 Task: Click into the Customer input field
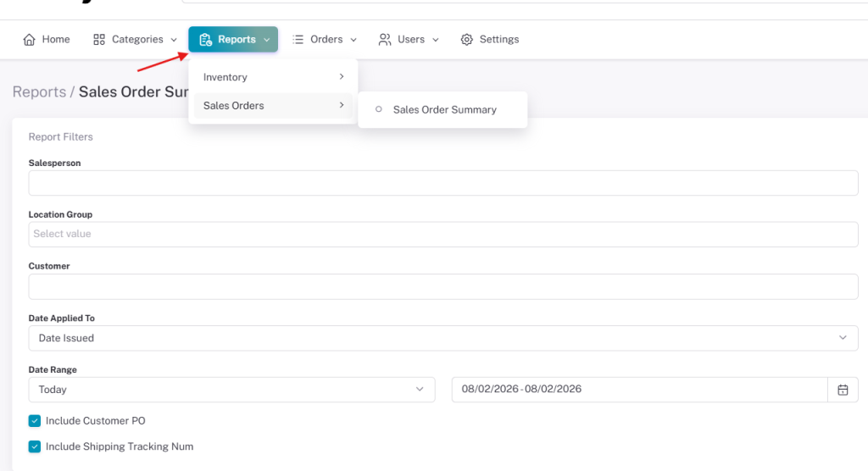[x=442, y=286]
